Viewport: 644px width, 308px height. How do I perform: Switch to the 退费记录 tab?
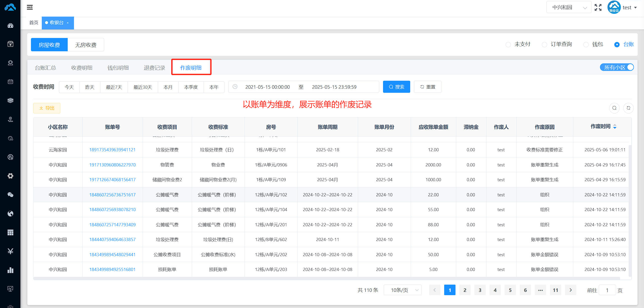154,68
